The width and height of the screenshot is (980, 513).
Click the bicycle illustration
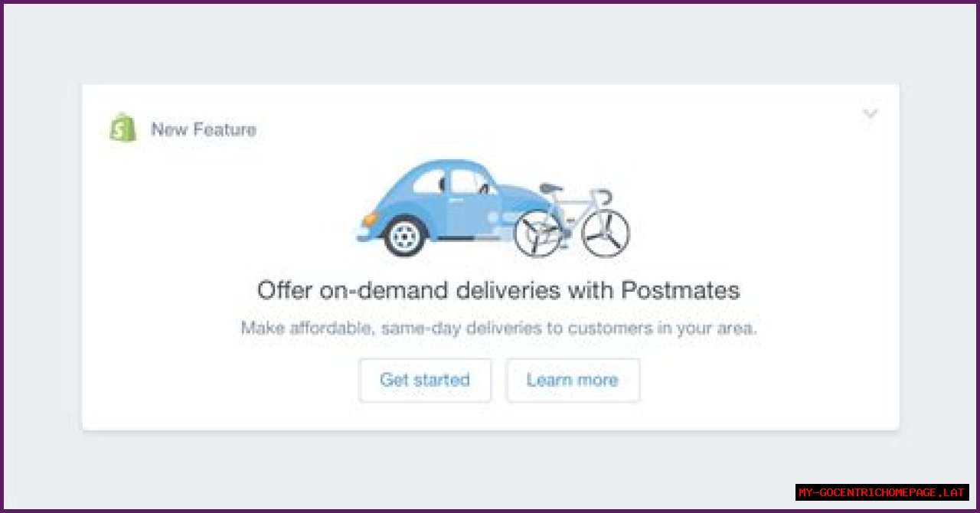(571, 221)
